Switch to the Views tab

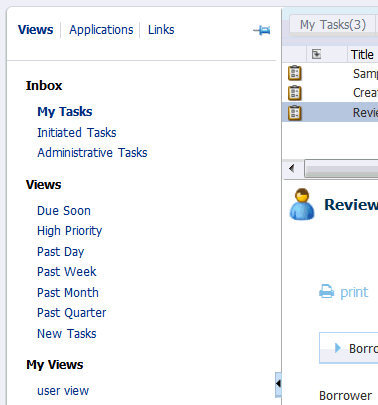(x=36, y=30)
